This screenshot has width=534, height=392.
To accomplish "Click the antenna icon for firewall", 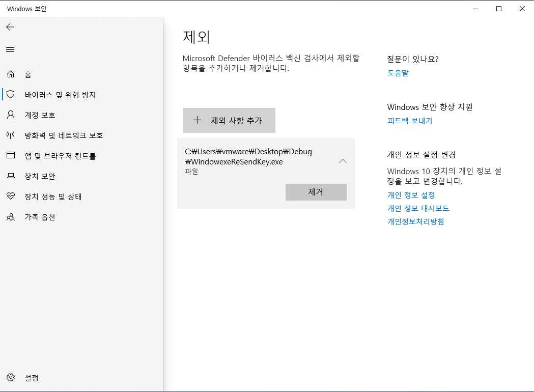I will pyautogui.click(x=11, y=135).
